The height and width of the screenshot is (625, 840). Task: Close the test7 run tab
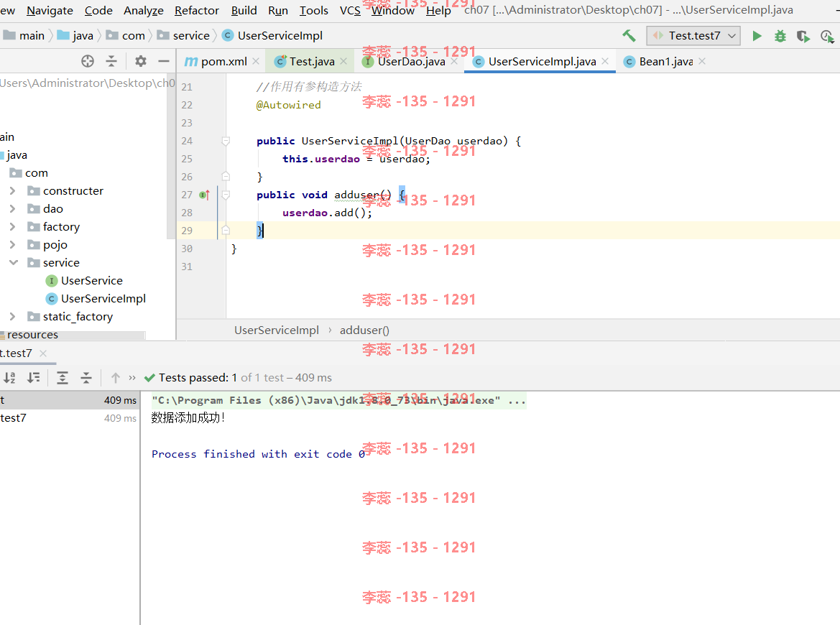click(43, 353)
